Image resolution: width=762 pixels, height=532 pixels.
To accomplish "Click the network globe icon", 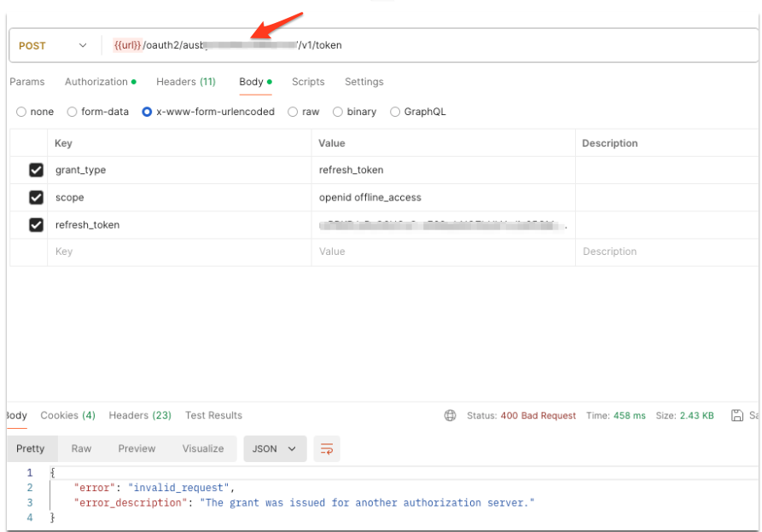I will [450, 415].
